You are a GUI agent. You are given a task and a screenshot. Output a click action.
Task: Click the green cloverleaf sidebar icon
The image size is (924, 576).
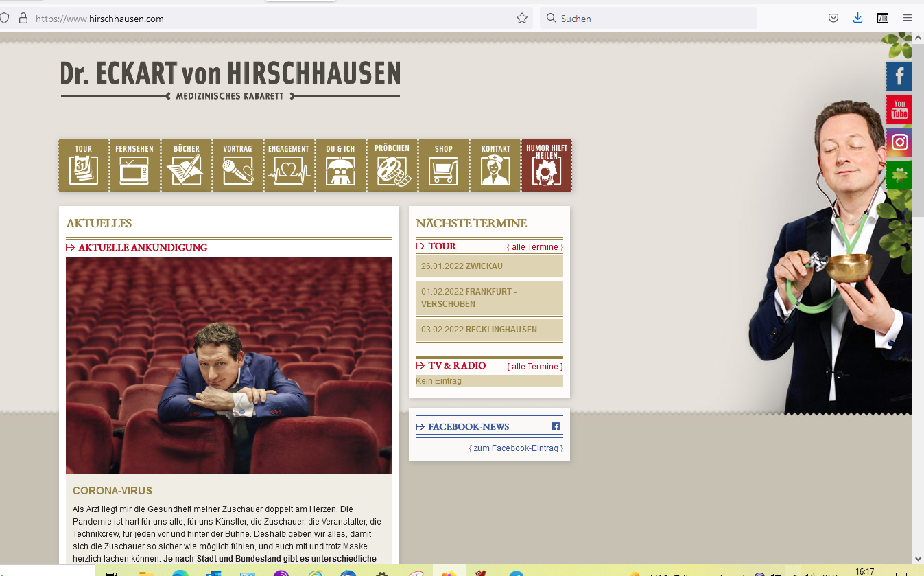(x=899, y=175)
